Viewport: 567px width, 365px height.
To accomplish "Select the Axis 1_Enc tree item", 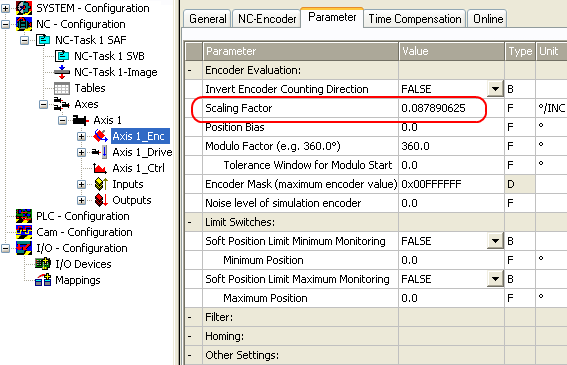I will coord(140,136).
